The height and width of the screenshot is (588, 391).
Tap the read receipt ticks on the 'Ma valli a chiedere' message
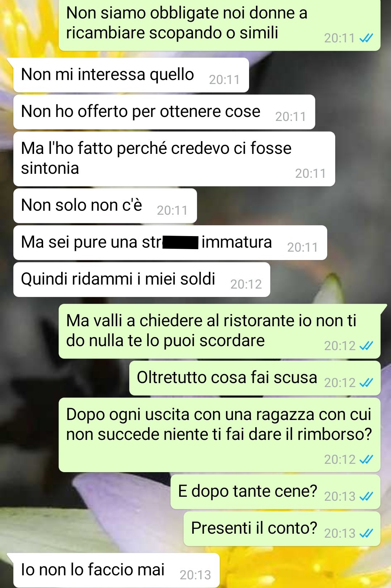click(x=366, y=346)
